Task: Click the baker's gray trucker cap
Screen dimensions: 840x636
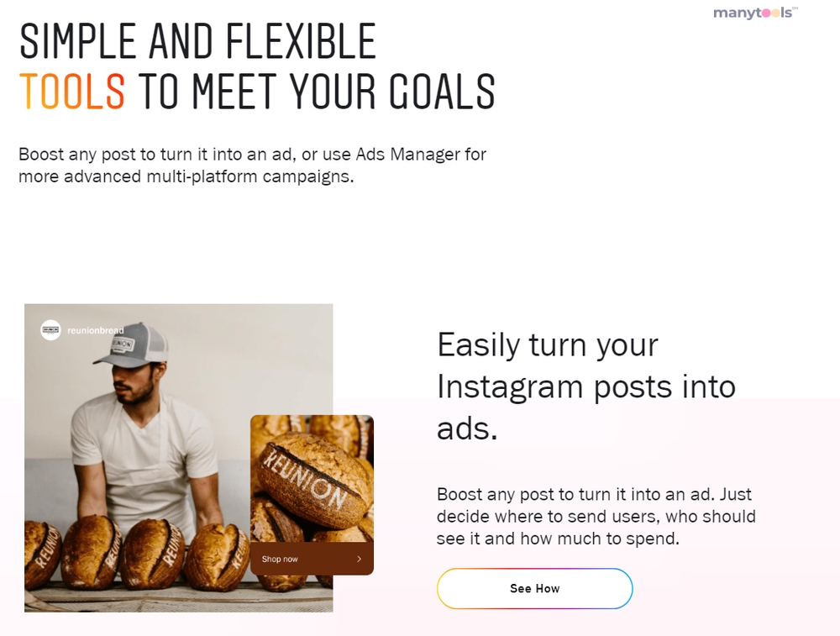Action: click(x=133, y=344)
